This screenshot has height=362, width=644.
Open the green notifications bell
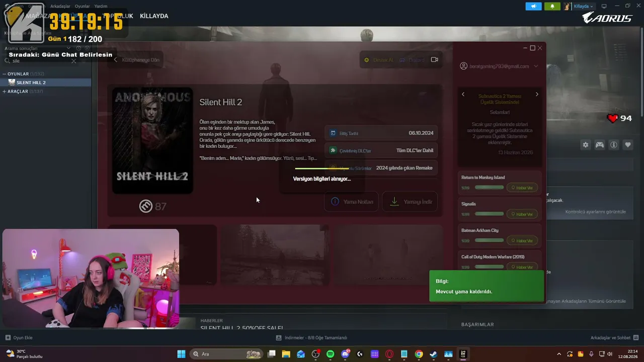(552, 7)
